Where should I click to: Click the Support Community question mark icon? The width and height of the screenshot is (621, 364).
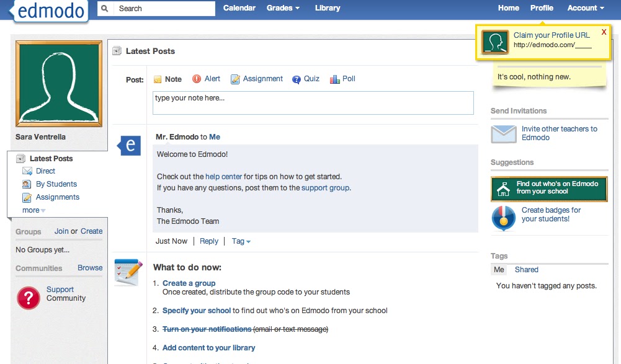click(x=29, y=298)
